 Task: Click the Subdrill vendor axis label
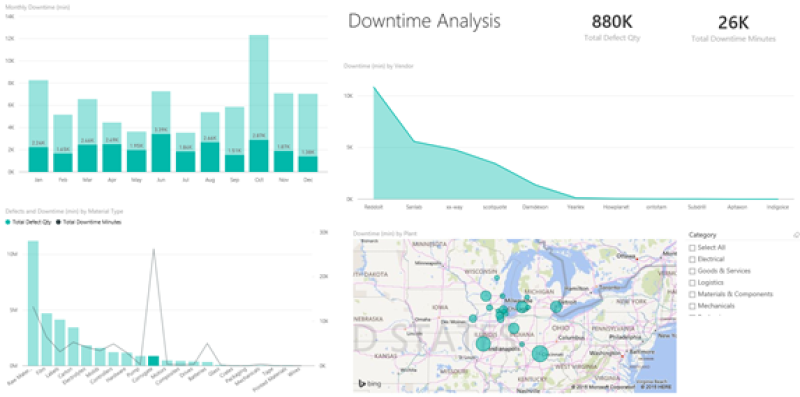697,207
